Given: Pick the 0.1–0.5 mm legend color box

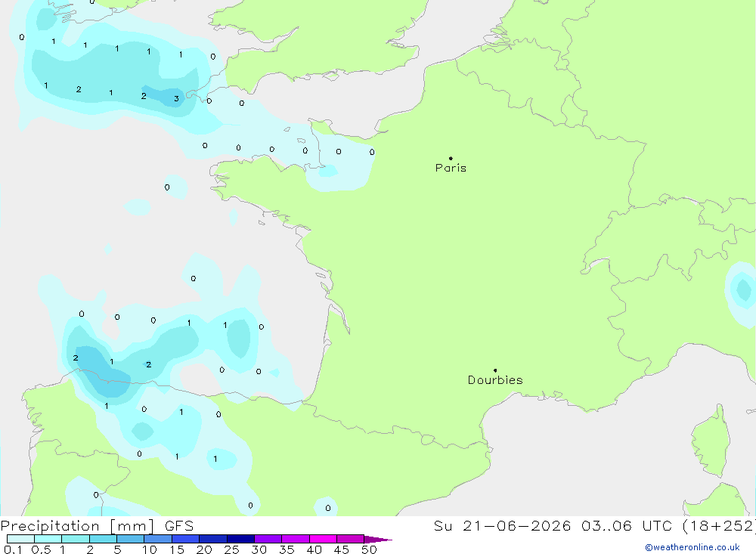Looking at the screenshot, I should [20, 539].
